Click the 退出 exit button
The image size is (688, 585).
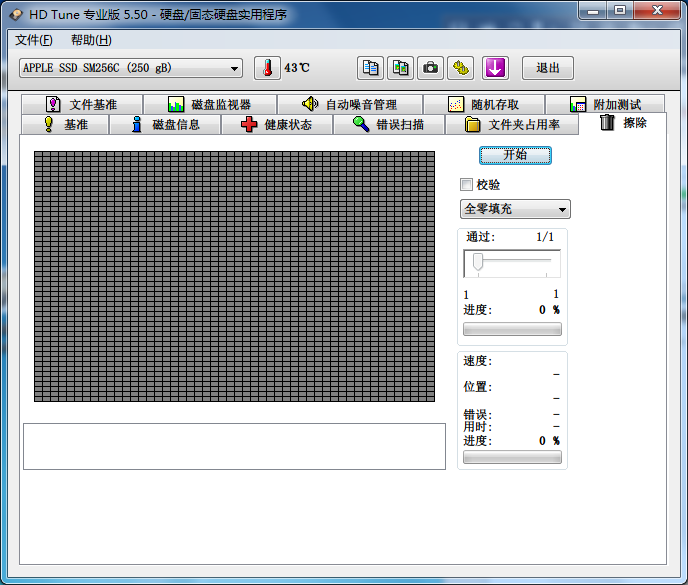coord(548,68)
